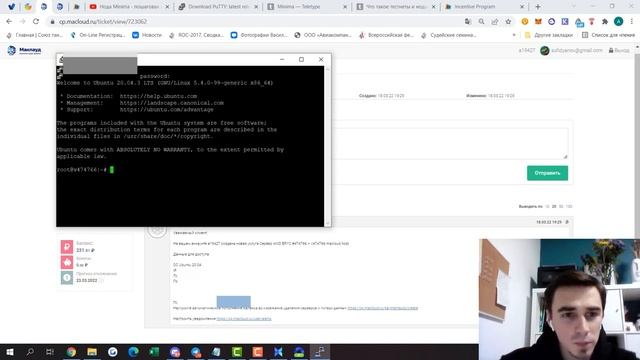Open the ROC-2017 bookmark

coord(196,35)
